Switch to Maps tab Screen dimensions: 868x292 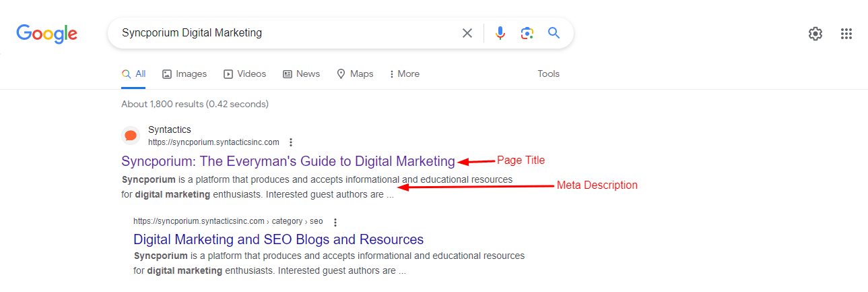(x=355, y=74)
